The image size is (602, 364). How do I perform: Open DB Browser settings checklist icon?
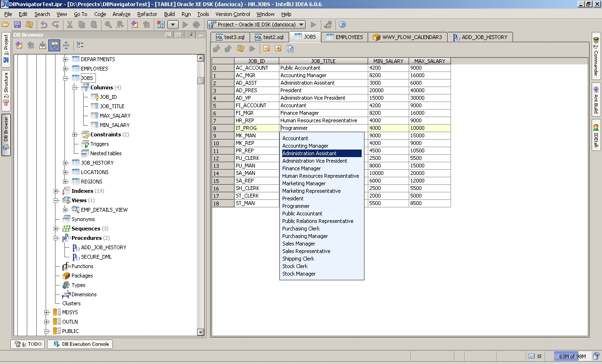point(80,45)
